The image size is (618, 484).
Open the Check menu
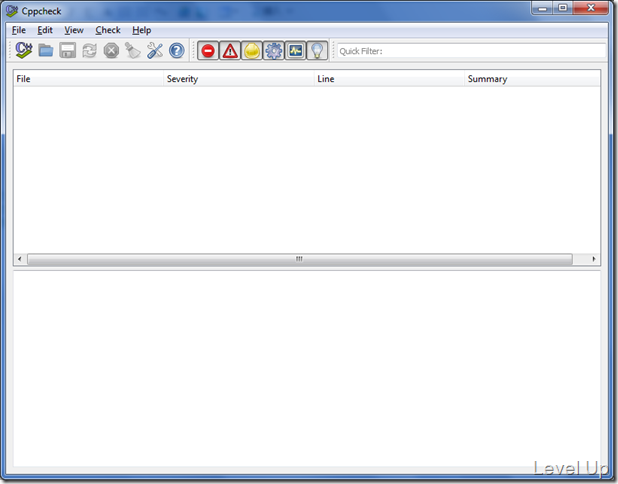coord(108,30)
